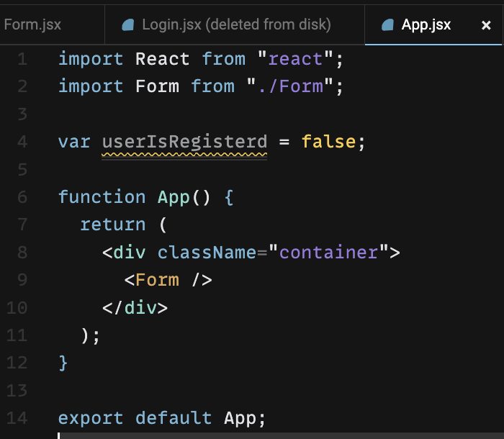
Task: Open the Login.jsx (deleted from disk) tab
Action: tap(235, 24)
